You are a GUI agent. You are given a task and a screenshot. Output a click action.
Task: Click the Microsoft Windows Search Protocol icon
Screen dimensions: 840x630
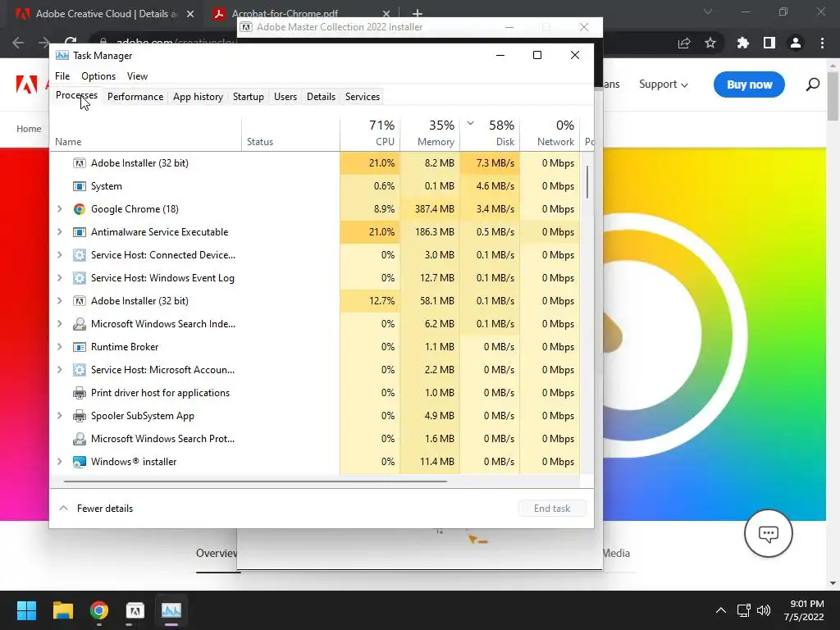[x=80, y=439]
